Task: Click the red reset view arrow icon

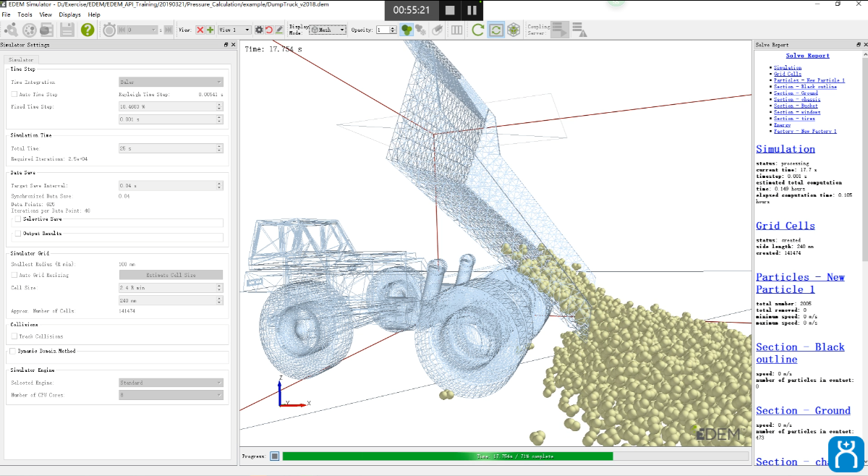Action: pyautogui.click(x=269, y=30)
